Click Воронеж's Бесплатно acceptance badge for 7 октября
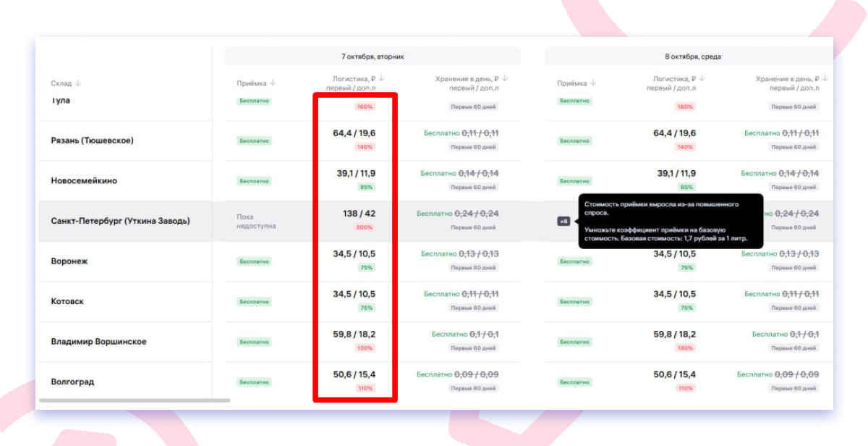Viewport: 868px width, 446px height. tap(254, 261)
